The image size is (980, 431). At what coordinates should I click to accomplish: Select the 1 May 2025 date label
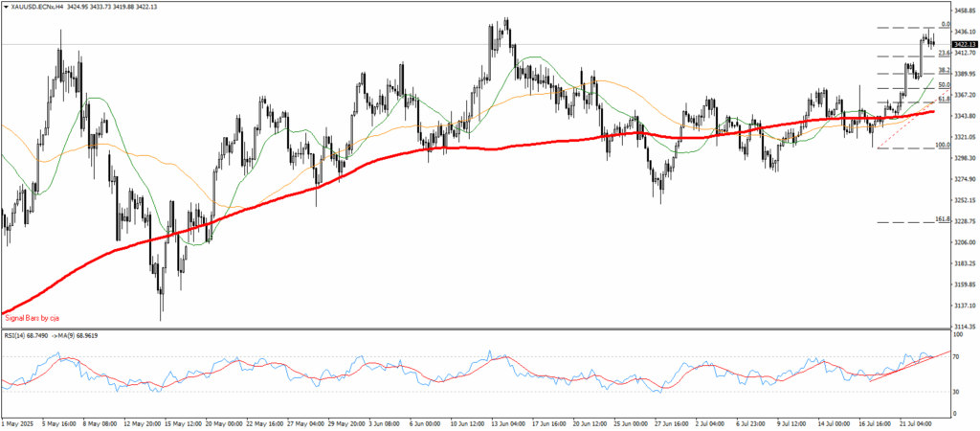pyautogui.click(x=20, y=423)
